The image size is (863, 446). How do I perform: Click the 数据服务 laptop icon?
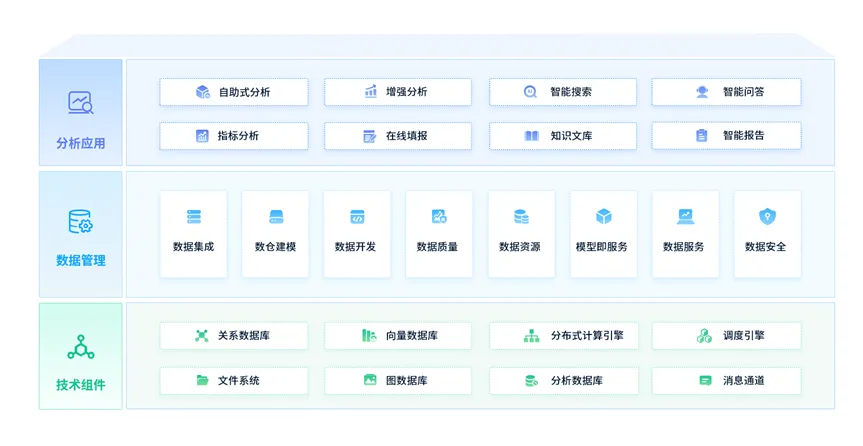coord(685,216)
